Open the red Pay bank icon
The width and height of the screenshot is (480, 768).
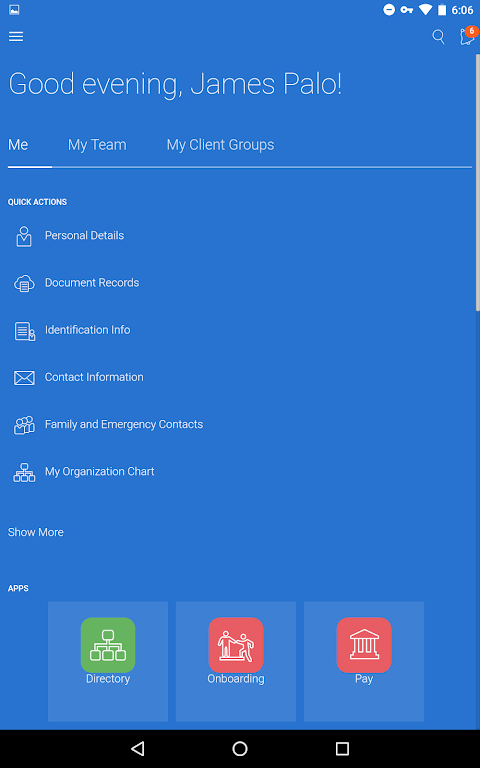coord(364,645)
